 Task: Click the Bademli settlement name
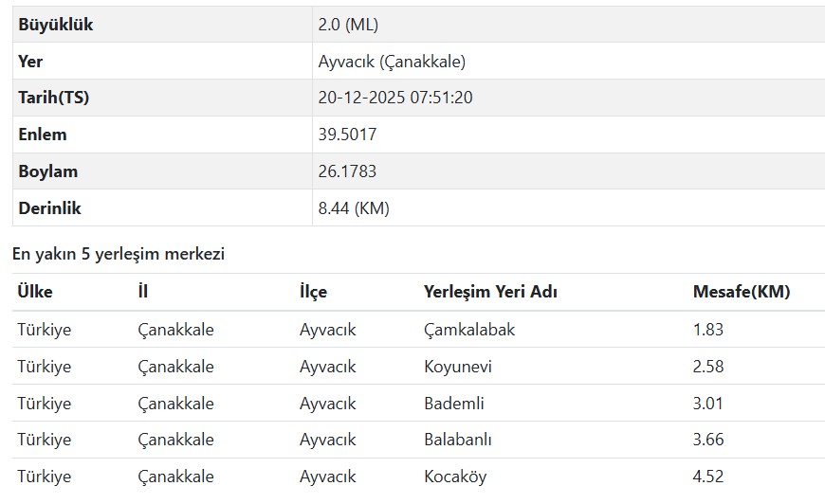(454, 404)
